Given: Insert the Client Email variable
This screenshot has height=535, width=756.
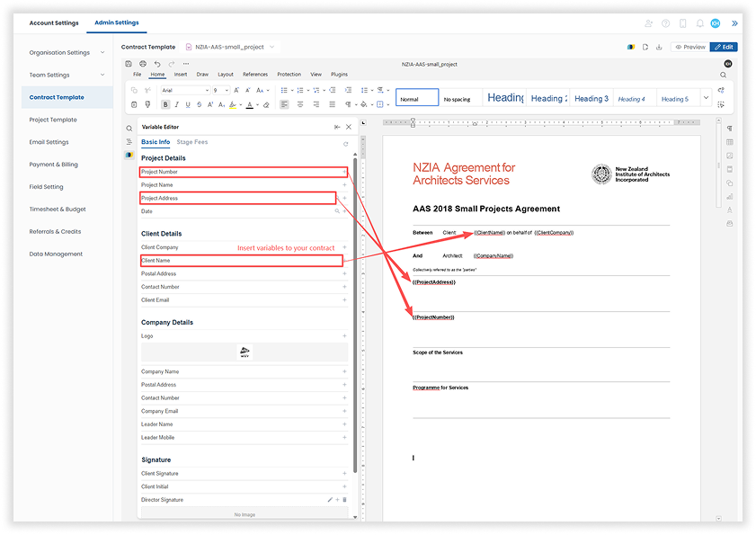Looking at the screenshot, I should [344, 300].
